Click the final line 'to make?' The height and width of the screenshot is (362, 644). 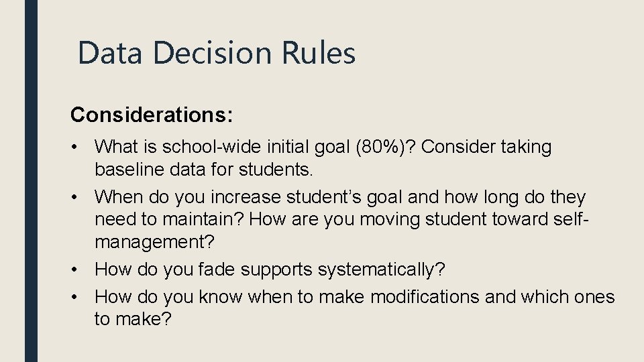pos(133,319)
